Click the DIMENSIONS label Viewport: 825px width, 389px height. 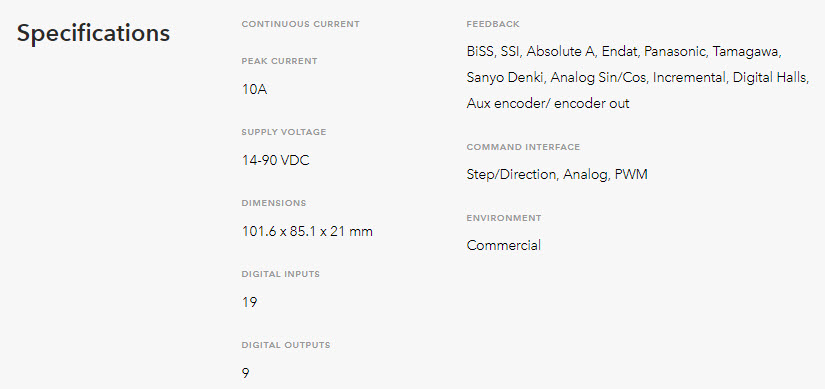pyautogui.click(x=274, y=203)
